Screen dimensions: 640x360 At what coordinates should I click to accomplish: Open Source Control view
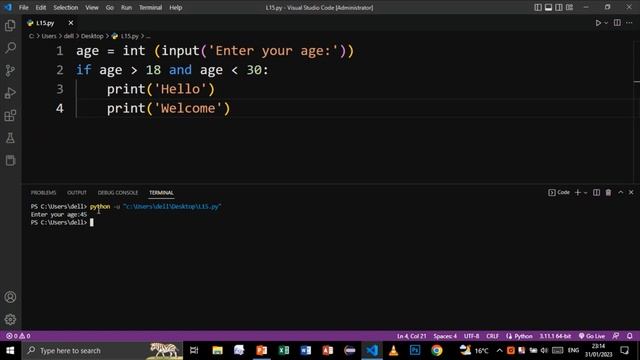coord(10,70)
